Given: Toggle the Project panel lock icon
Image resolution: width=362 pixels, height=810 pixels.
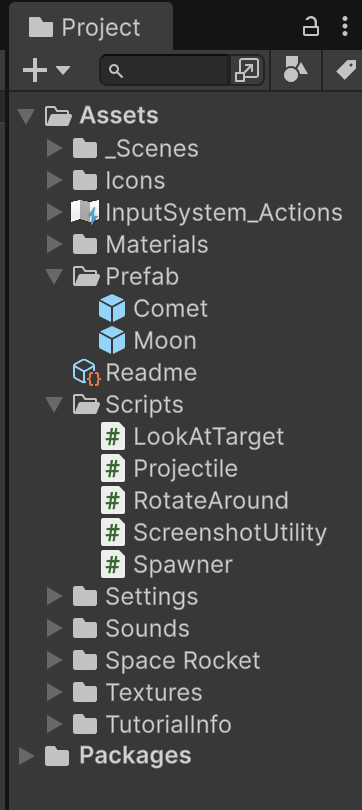Looking at the screenshot, I should pyautogui.click(x=310, y=26).
